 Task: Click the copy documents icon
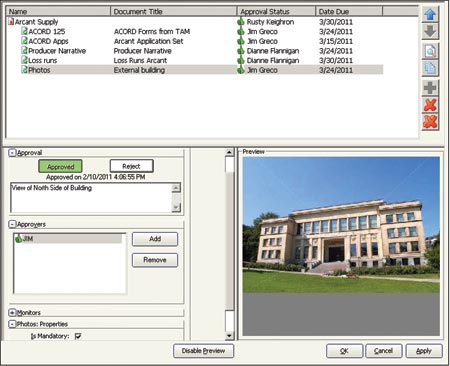click(x=430, y=69)
